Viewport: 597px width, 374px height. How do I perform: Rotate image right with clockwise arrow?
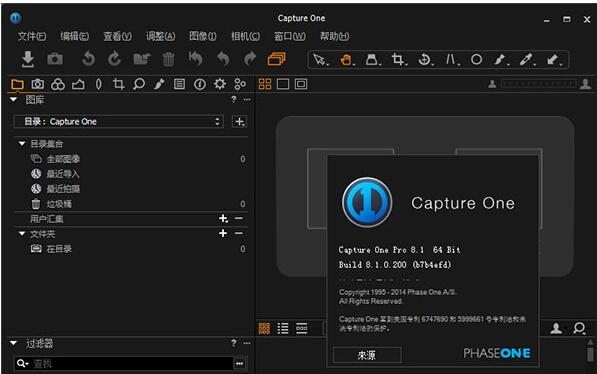[114, 59]
